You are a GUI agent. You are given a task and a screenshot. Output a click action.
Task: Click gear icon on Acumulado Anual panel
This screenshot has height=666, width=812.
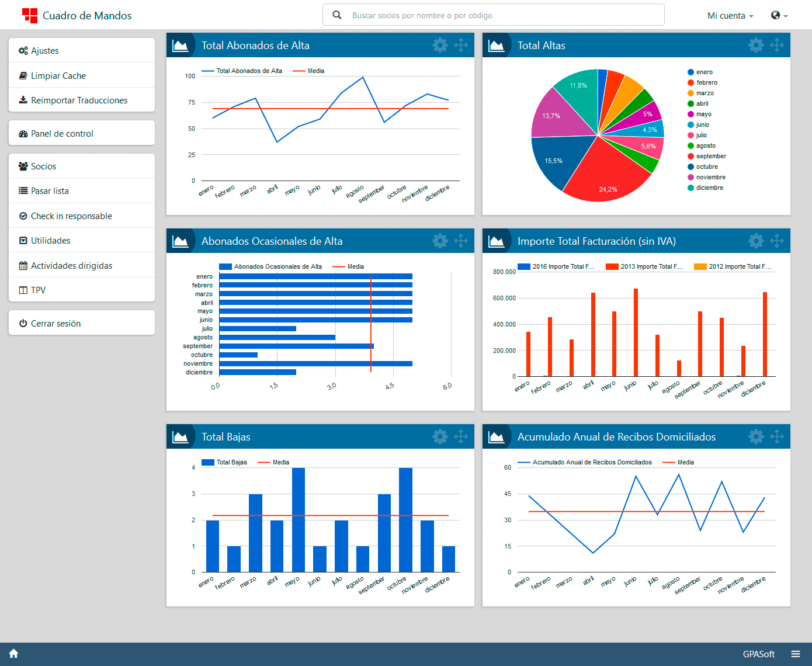coord(756,436)
